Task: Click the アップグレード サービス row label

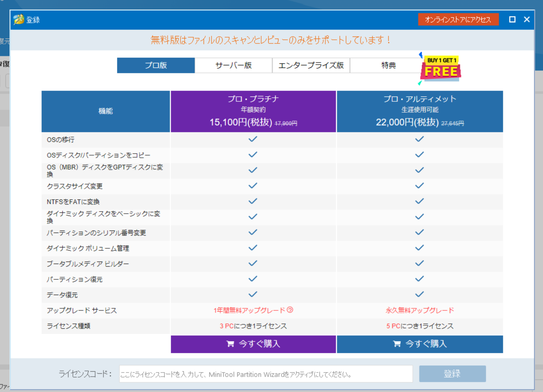Action: (x=82, y=310)
